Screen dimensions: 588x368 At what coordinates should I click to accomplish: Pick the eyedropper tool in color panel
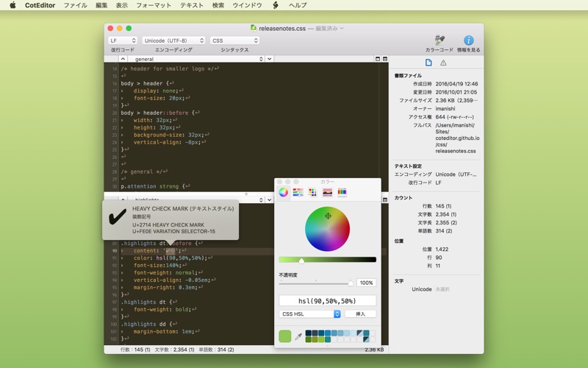(x=298, y=336)
